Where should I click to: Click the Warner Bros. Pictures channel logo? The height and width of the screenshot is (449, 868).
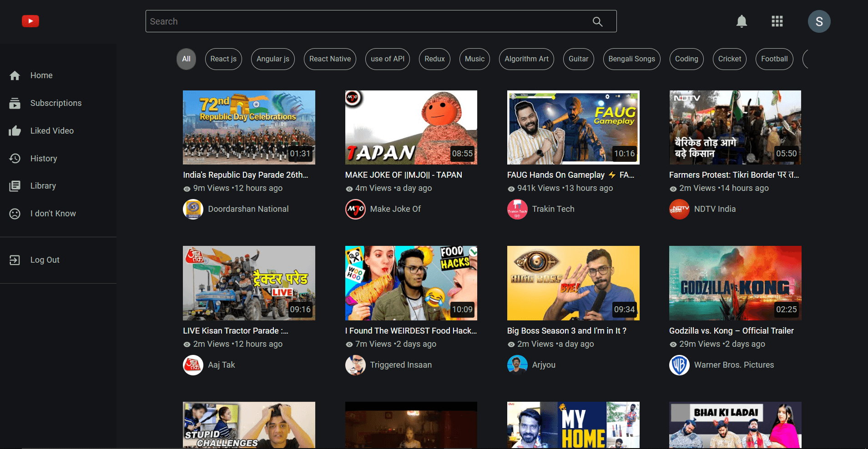point(679,365)
